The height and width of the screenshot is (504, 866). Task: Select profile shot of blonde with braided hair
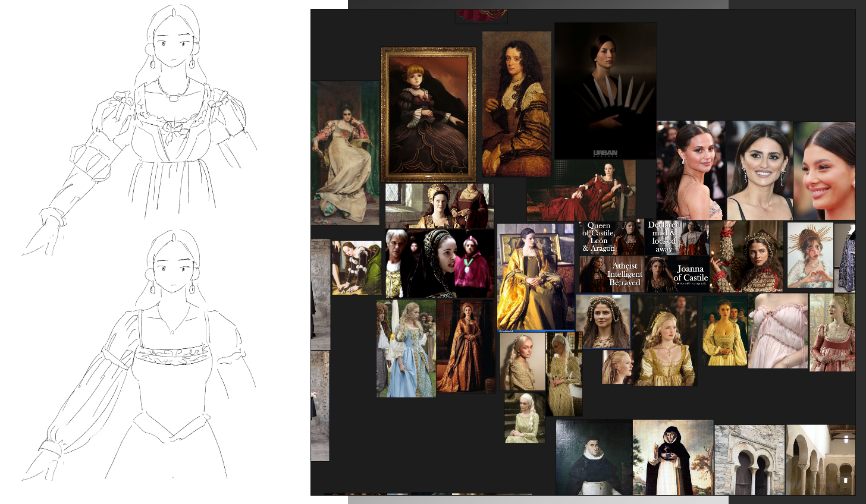(523, 361)
